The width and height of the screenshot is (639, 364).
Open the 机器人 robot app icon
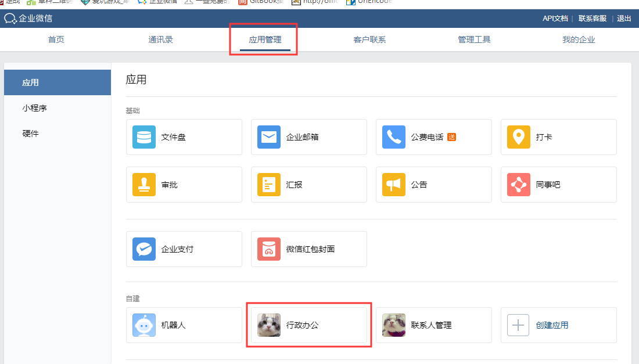[x=144, y=325]
